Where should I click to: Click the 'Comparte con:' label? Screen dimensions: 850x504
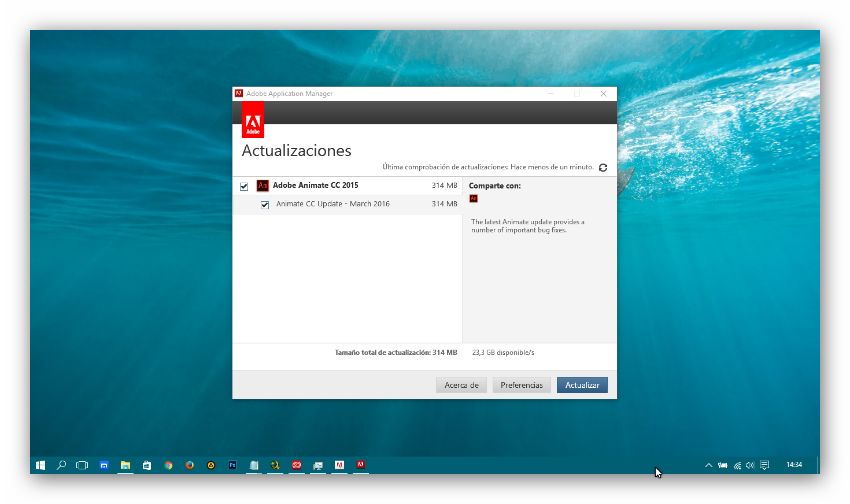495,186
